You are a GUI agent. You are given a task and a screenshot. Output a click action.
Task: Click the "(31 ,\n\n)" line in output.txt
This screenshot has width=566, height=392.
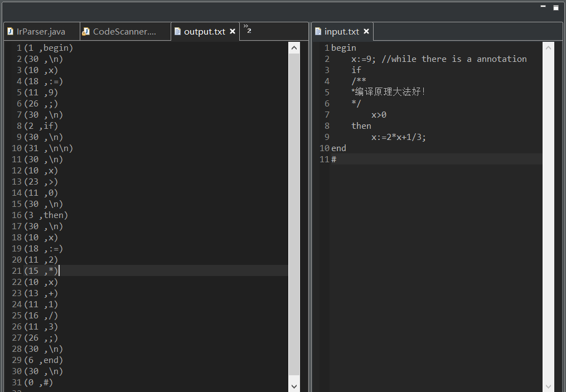pos(49,148)
